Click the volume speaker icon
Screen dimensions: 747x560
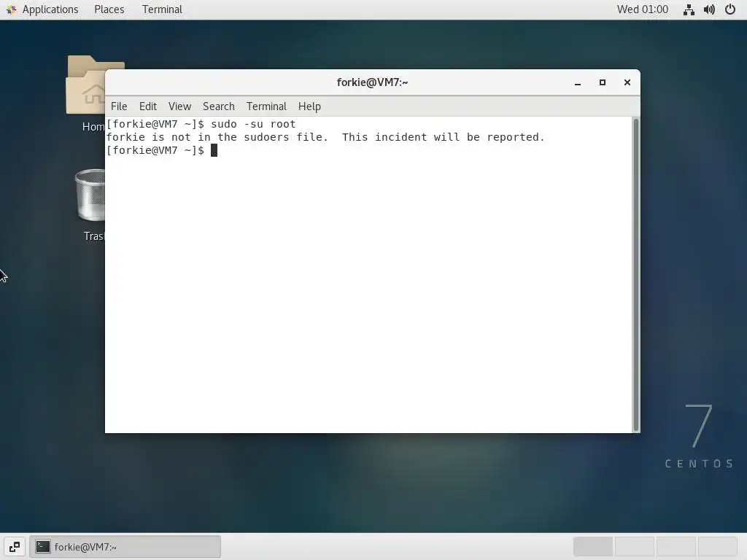[709, 9]
